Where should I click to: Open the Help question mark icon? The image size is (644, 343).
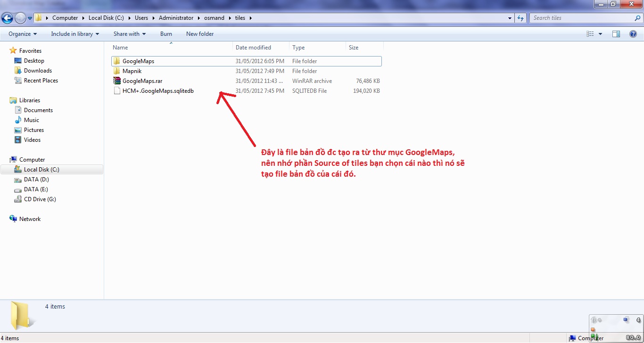click(633, 34)
